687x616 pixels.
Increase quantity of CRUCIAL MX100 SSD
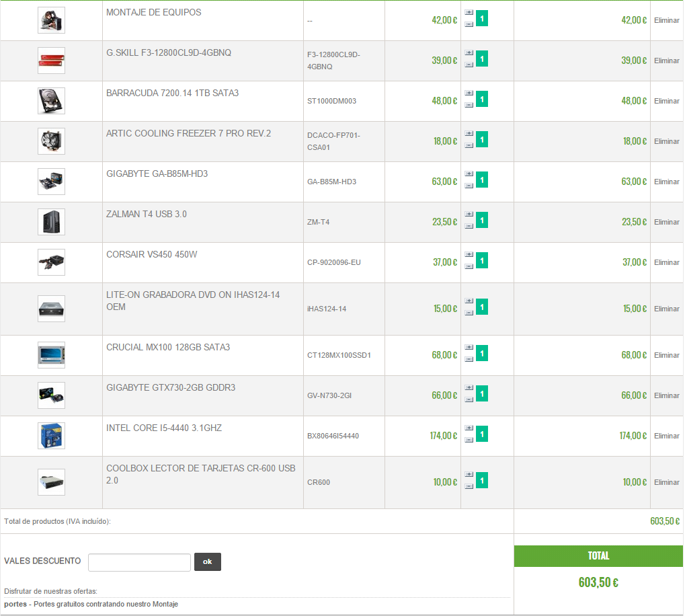coord(469,347)
